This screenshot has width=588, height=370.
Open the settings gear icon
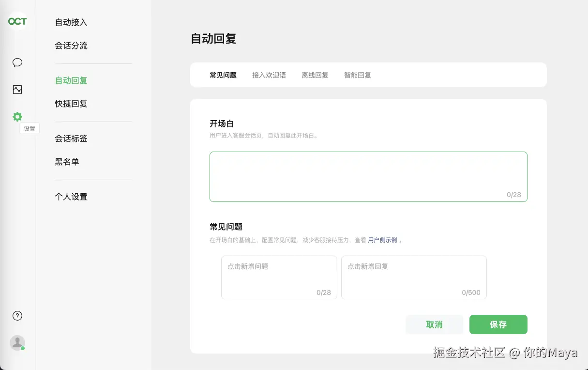[17, 117]
